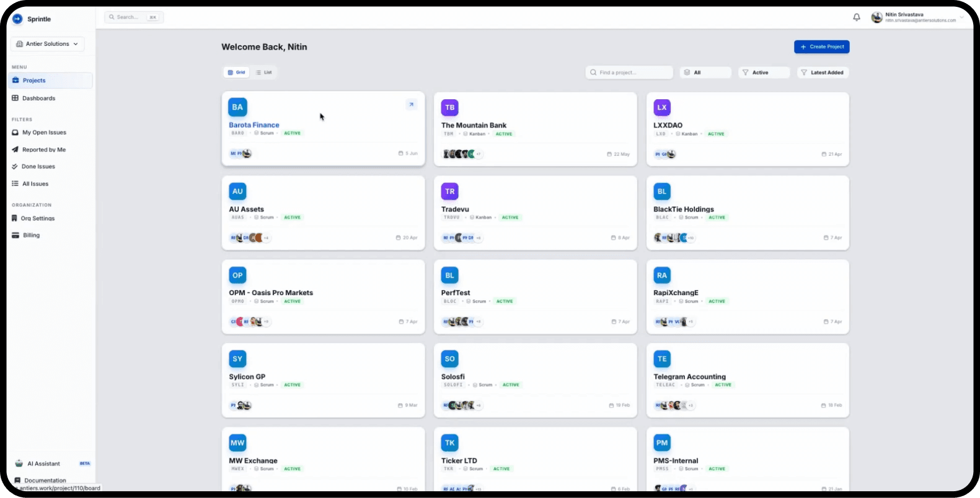Open Barota Finance external arrow icon

412,104
